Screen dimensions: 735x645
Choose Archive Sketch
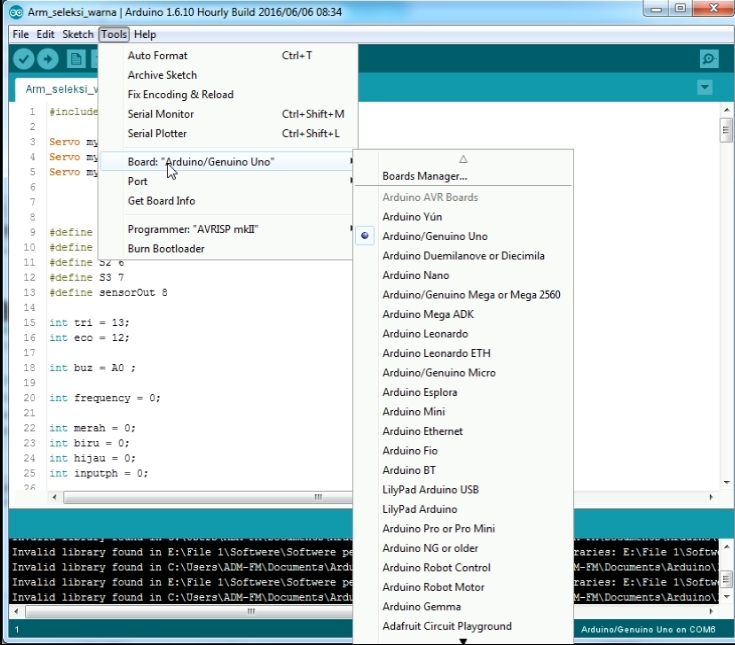click(x=228, y=75)
